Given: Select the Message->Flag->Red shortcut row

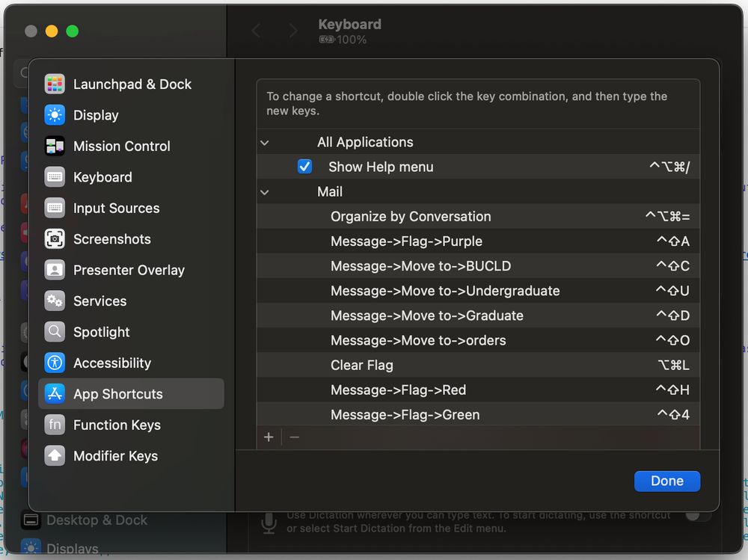Looking at the screenshot, I should pyautogui.click(x=478, y=390).
